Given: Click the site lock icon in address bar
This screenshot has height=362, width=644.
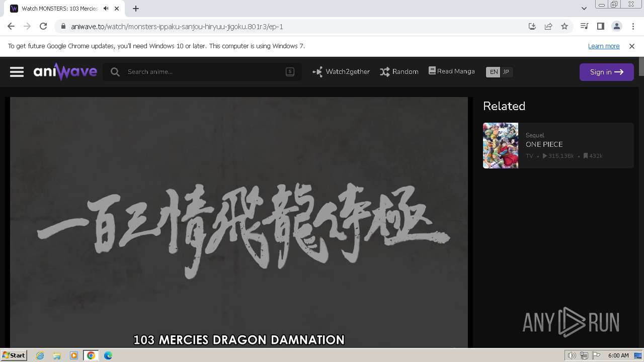Looking at the screenshot, I should (63, 26).
